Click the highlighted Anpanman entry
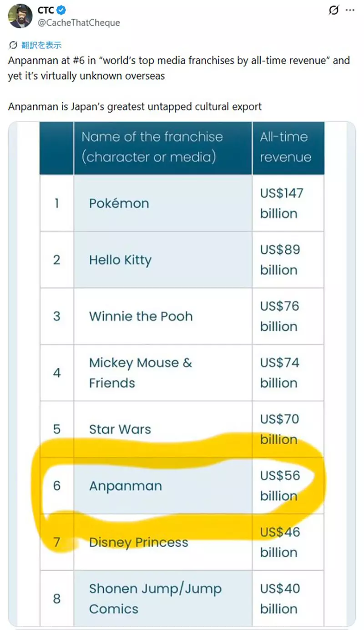 click(125, 486)
